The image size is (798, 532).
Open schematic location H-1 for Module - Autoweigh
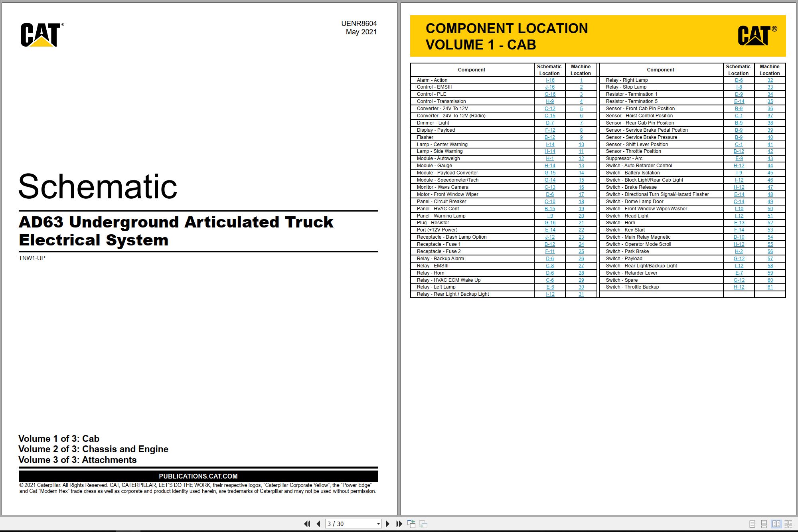(550, 158)
